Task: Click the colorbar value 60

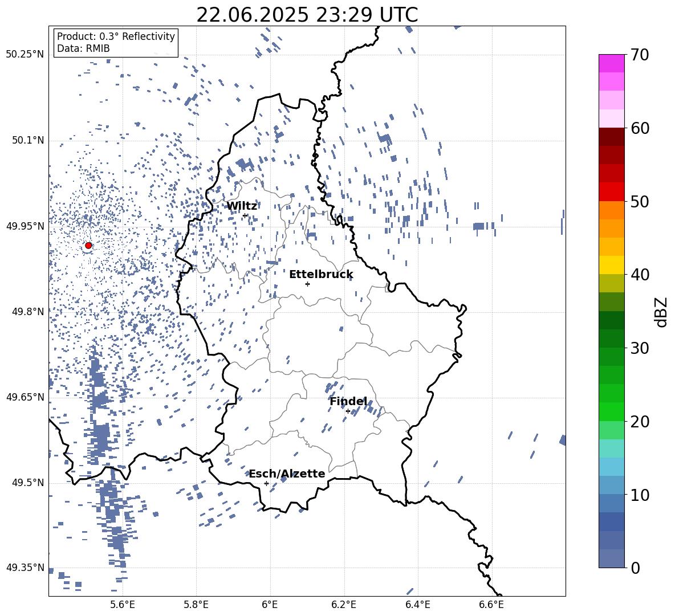Action: [640, 128]
